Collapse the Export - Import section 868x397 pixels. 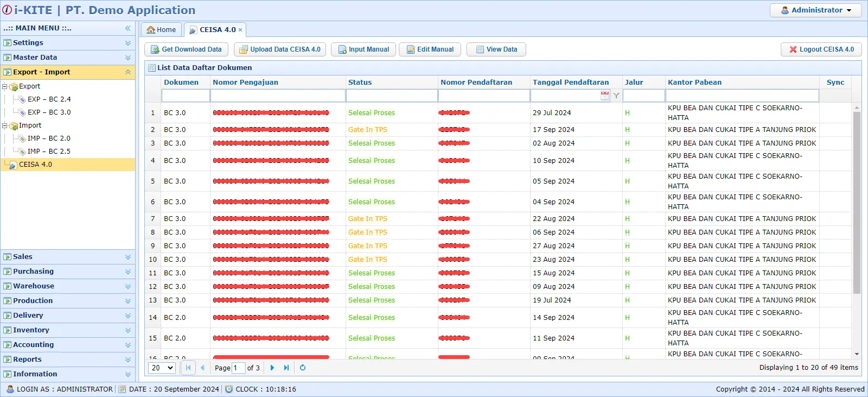click(x=68, y=72)
